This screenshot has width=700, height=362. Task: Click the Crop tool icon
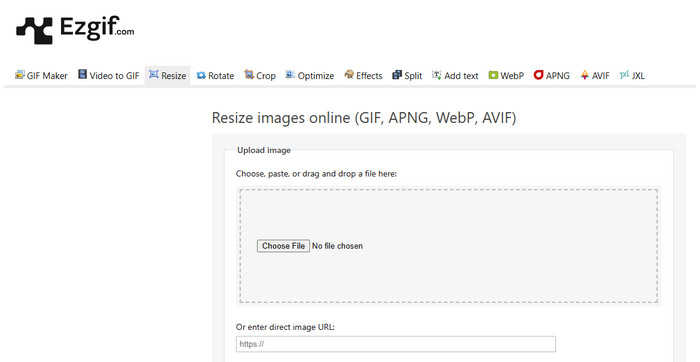[249, 75]
